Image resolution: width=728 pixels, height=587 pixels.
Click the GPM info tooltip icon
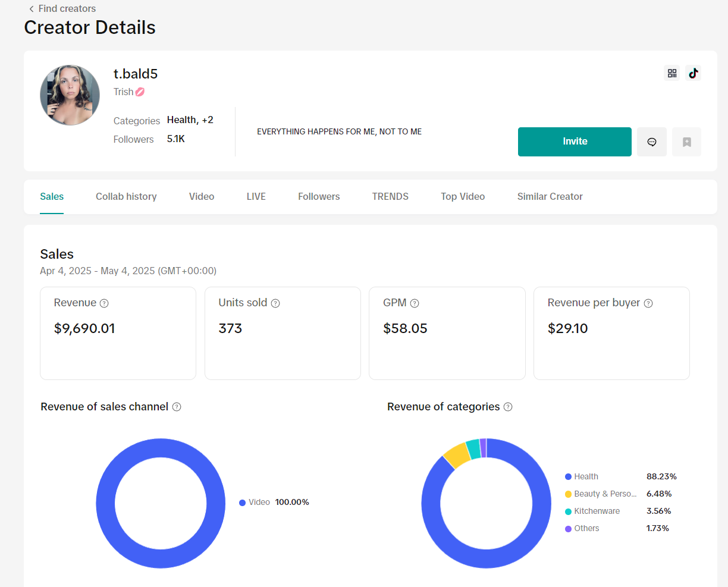click(415, 303)
